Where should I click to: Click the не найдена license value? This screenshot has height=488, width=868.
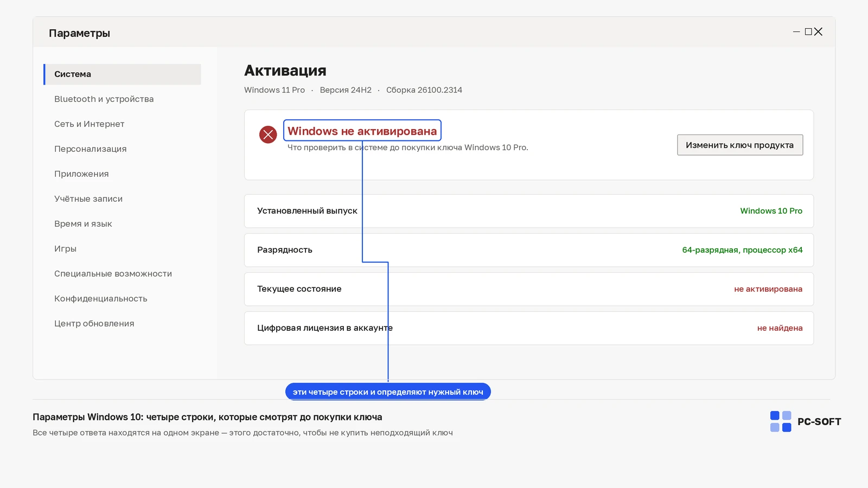click(x=780, y=328)
